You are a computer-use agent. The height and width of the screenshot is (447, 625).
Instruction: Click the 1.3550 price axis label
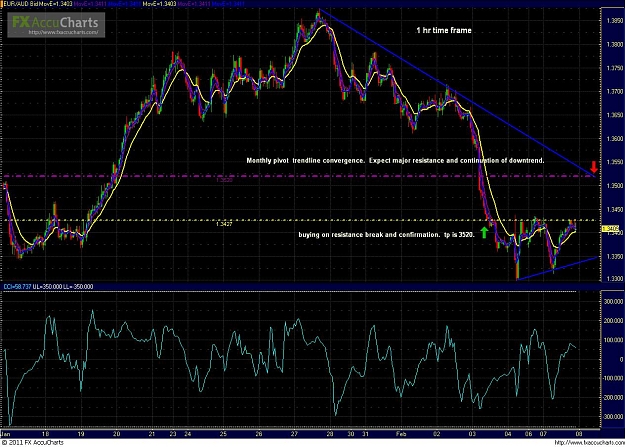(615, 162)
